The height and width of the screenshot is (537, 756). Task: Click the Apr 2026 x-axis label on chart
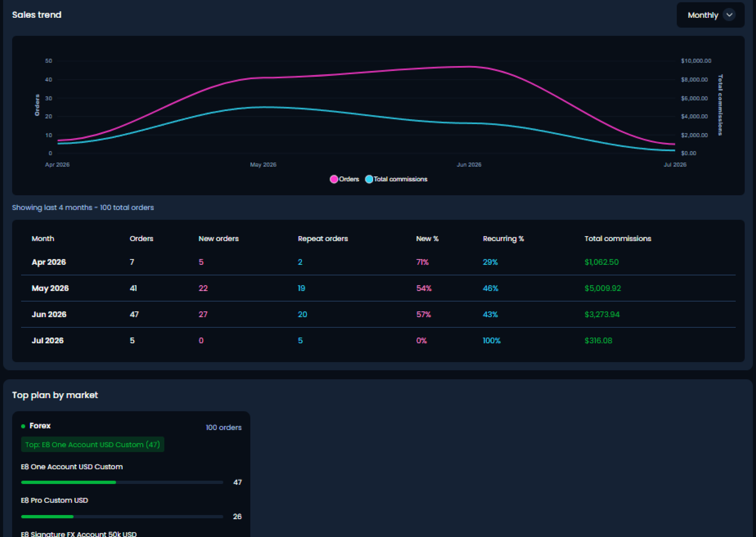pos(57,164)
